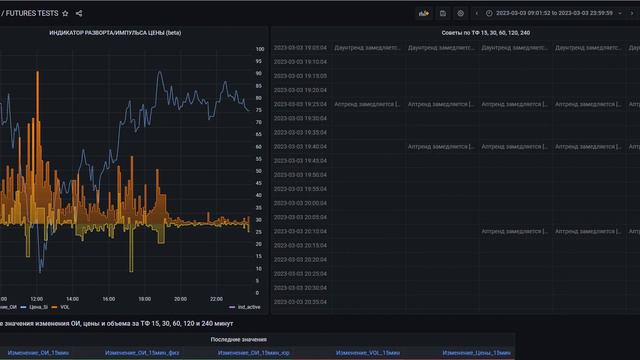Select timestamp 2023-03-03 20:30:04
This screenshot has width=640, height=360.
pyautogui.click(x=300, y=288)
